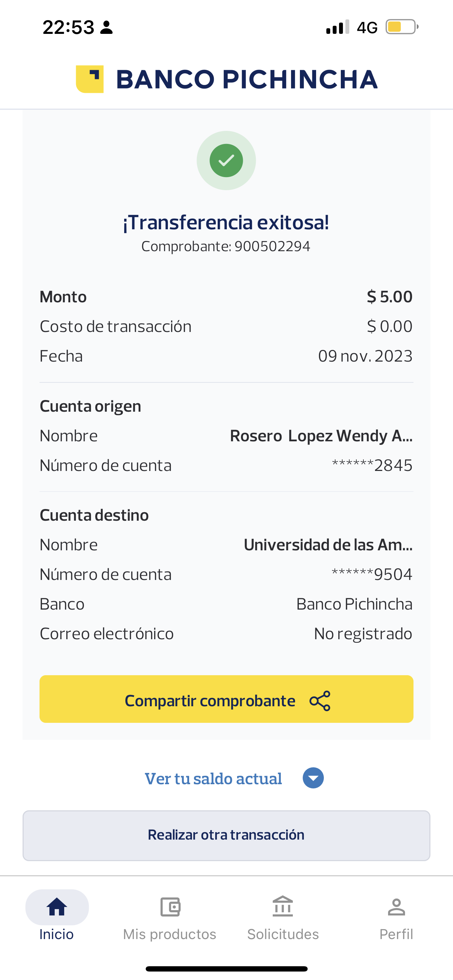Tap the cellular signal bars icon
The image size is (453, 980).
pos(337,27)
